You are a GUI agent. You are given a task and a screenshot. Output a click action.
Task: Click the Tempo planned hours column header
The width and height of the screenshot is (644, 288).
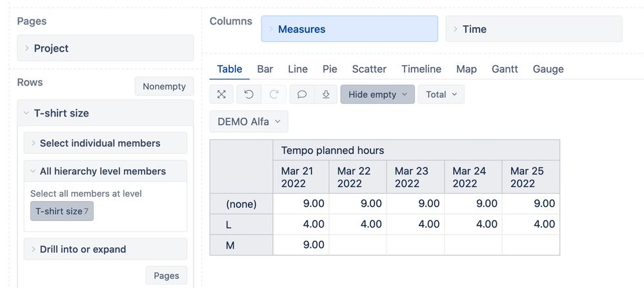(x=333, y=150)
